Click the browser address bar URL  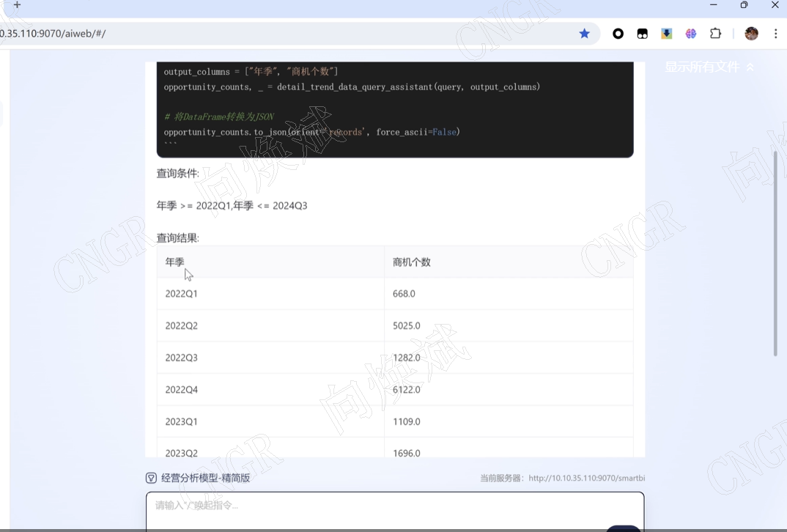point(53,34)
